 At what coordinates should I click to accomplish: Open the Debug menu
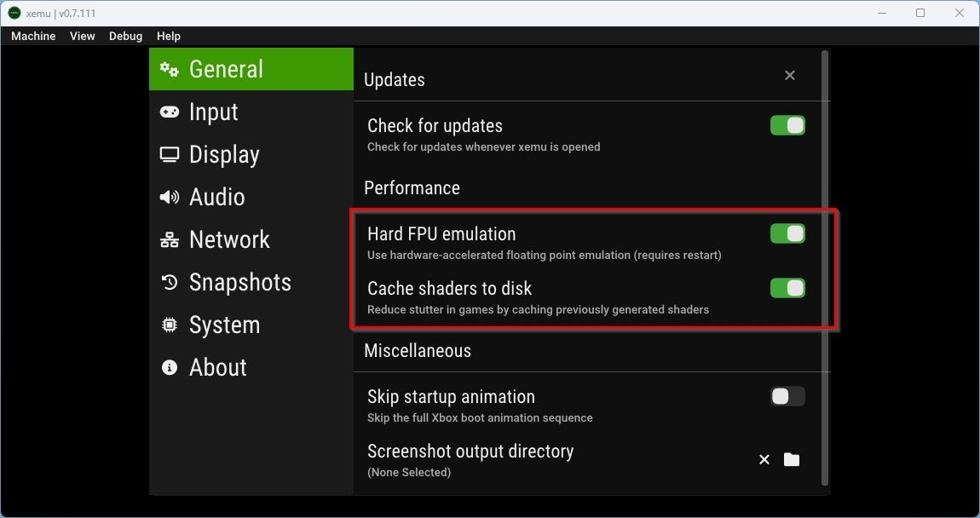tap(124, 36)
